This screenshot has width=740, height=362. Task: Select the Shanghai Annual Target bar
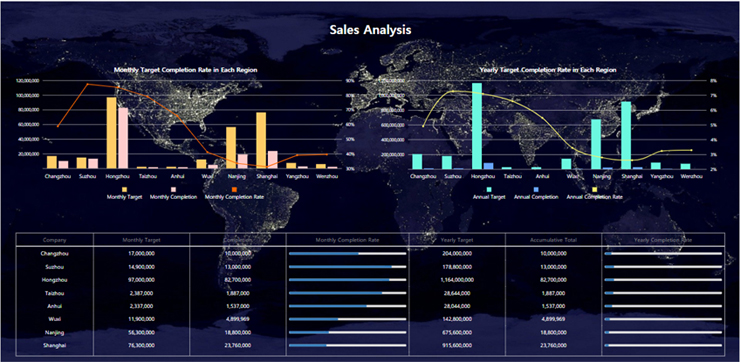coord(626,135)
